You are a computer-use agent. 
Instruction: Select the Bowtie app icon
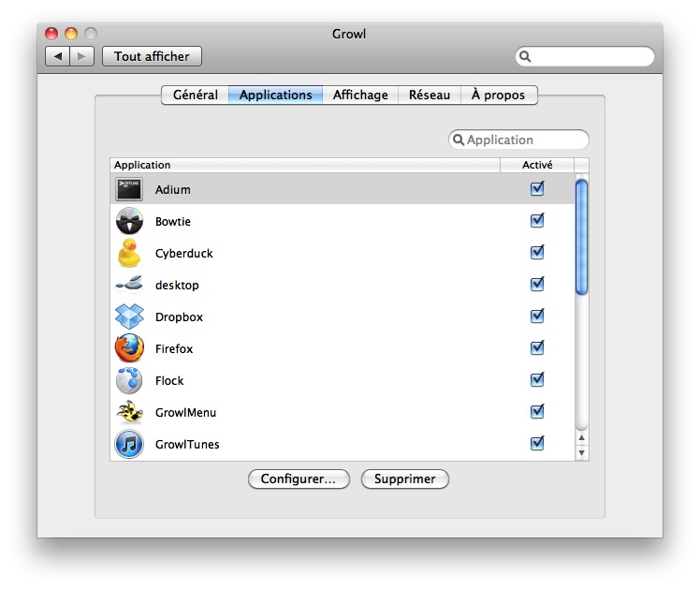pyautogui.click(x=129, y=221)
